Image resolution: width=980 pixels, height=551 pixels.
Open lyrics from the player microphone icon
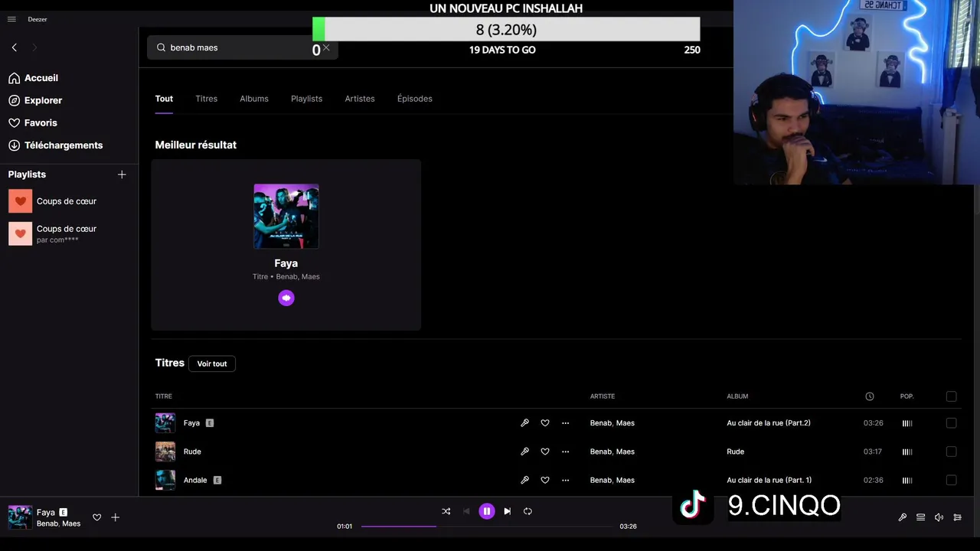[x=903, y=517]
